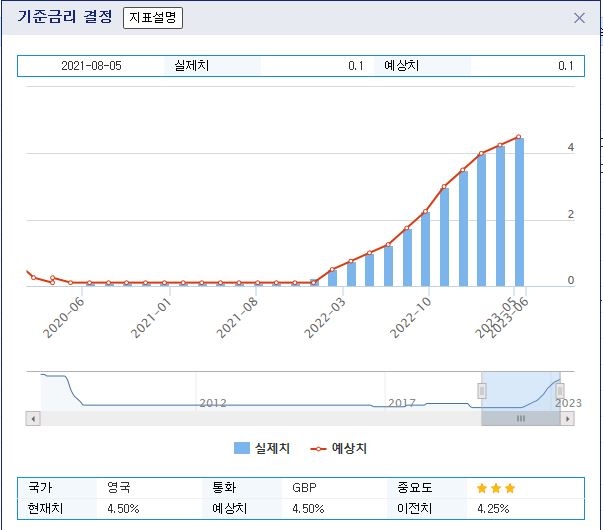The height and width of the screenshot is (530, 603).
Task: Grab the right handle of the range selector
Action: click(560, 391)
